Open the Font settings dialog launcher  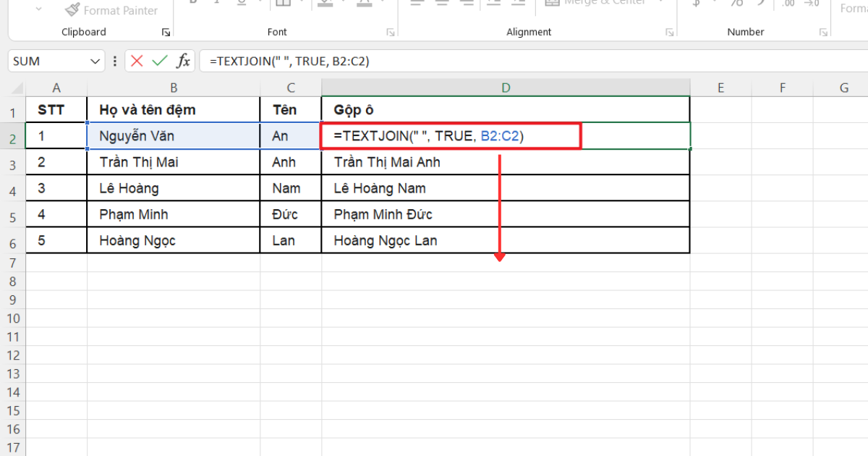391,33
